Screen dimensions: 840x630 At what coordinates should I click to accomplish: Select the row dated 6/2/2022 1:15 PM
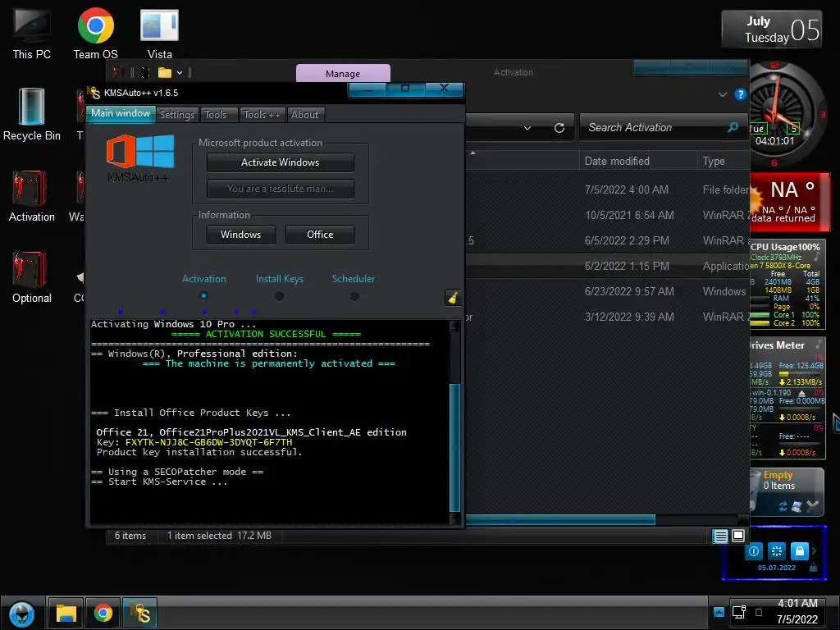[608, 266]
